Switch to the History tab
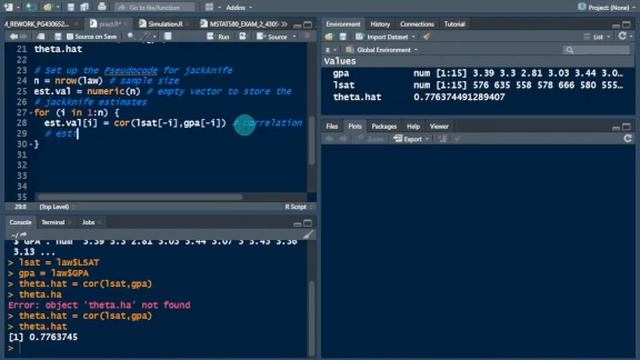This screenshot has width=640, height=360. 380,24
